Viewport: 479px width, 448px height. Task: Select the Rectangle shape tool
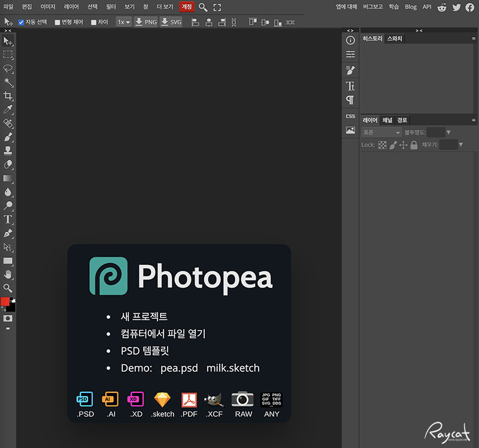point(8,261)
